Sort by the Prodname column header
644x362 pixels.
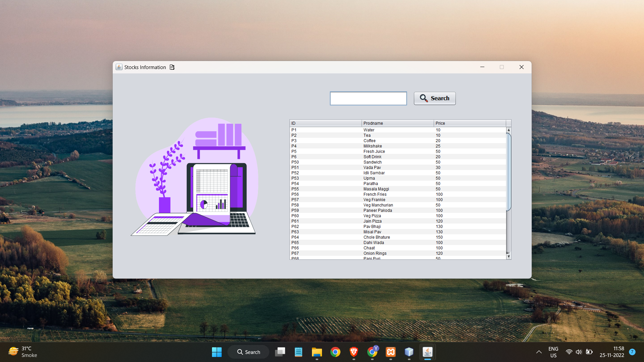pyautogui.click(x=397, y=123)
